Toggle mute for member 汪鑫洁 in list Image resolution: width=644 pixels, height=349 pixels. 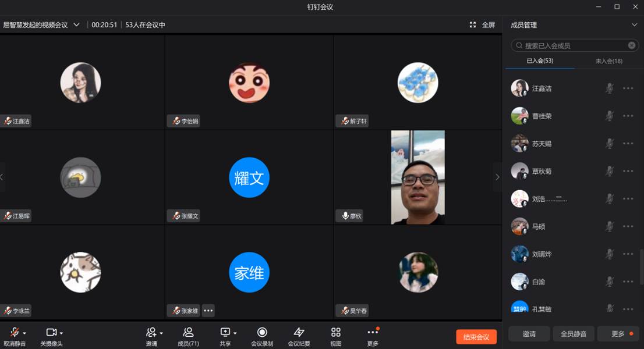tap(609, 88)
